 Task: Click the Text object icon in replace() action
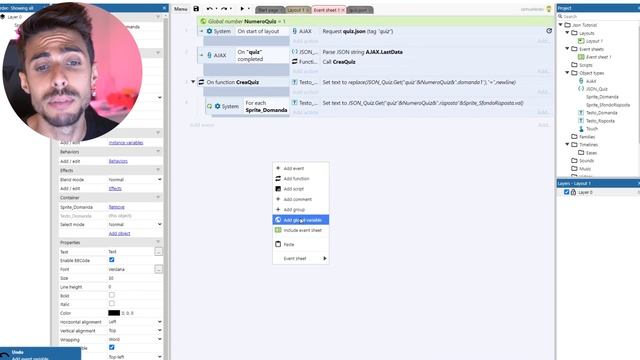click(x=295, y=82)
